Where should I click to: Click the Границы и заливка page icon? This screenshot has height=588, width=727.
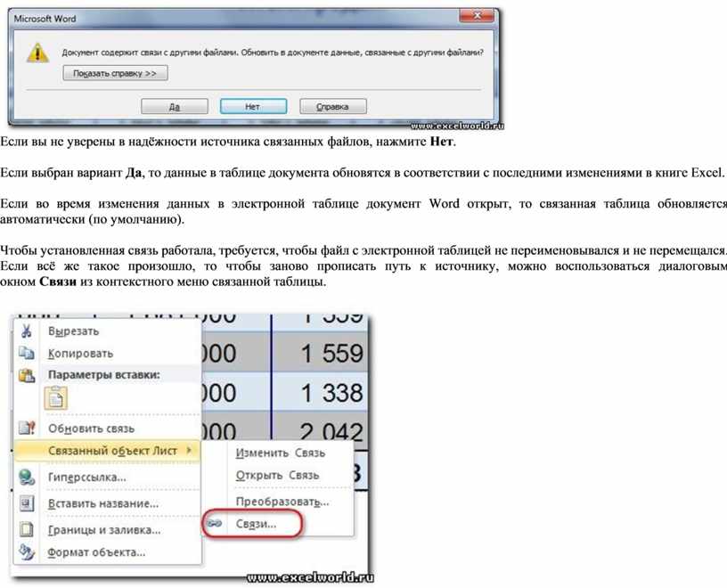tap(27, 529)
